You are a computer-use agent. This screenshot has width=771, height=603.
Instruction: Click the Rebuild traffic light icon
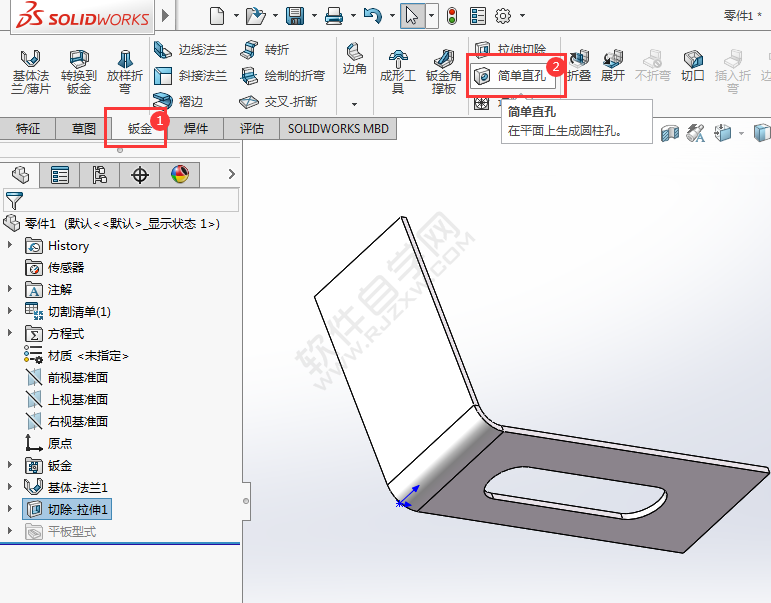[x=452, y=16]
